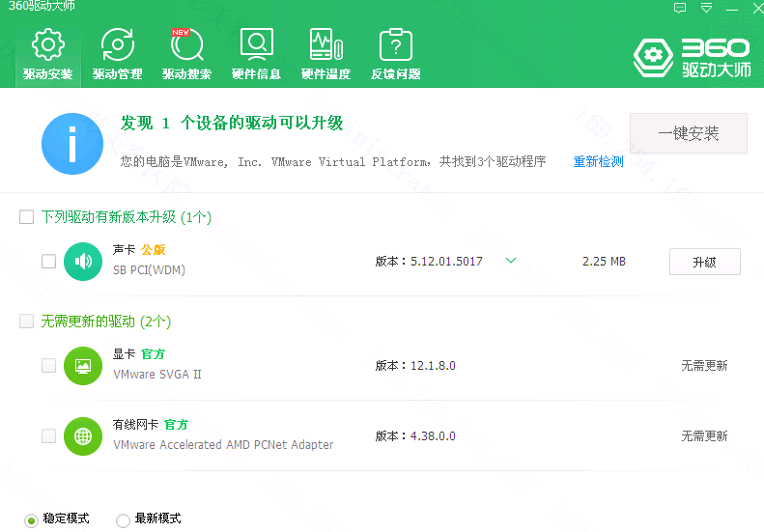The width and height of the screenshot is (764, 532).
Task: Click the 重新检测 link
Action: click(598, 162)
